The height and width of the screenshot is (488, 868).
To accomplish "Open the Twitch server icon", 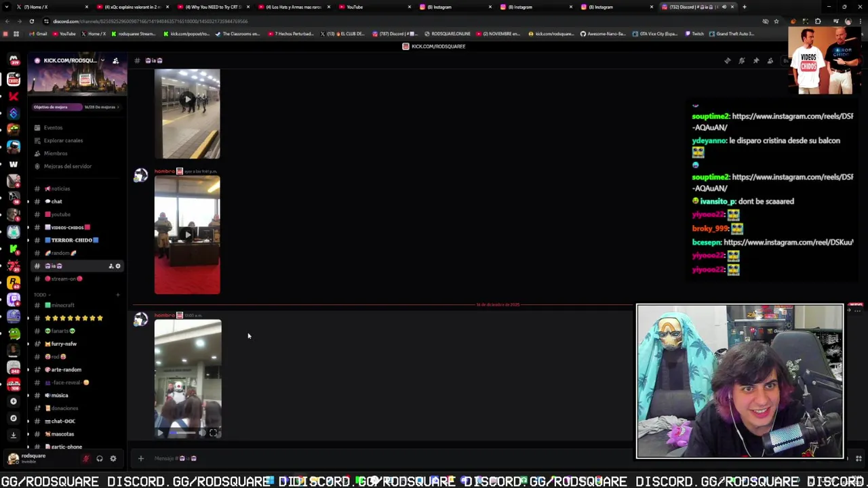I will pyautogui.click(x=14, y=299).
